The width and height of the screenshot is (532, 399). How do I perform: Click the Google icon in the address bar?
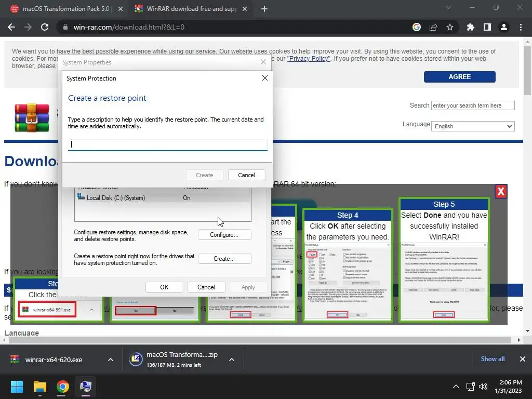coord(417,27)
